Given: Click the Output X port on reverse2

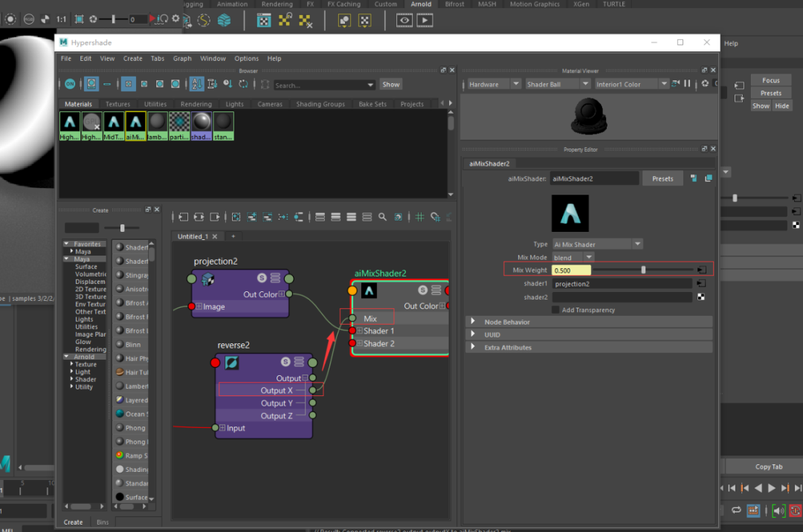Looking at the screenshot, I should 312,390.
